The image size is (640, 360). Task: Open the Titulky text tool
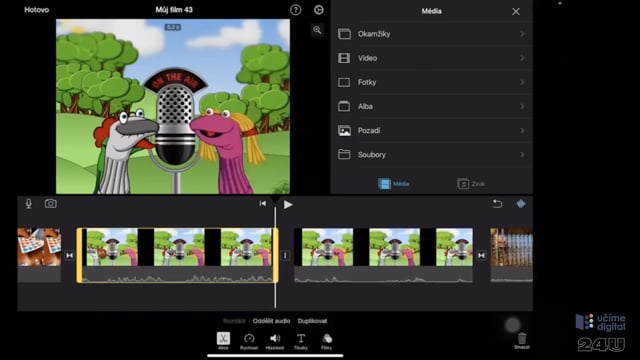tap(301, 341)
